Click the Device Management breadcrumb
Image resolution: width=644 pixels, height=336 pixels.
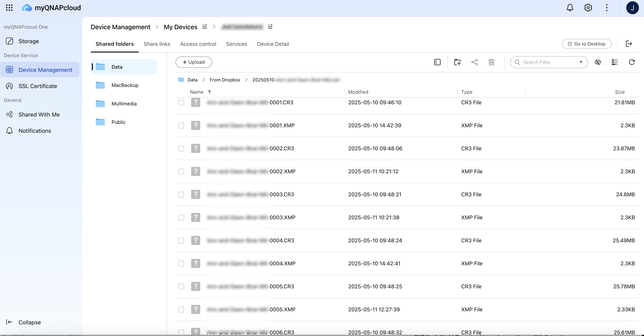coord(120,27)
